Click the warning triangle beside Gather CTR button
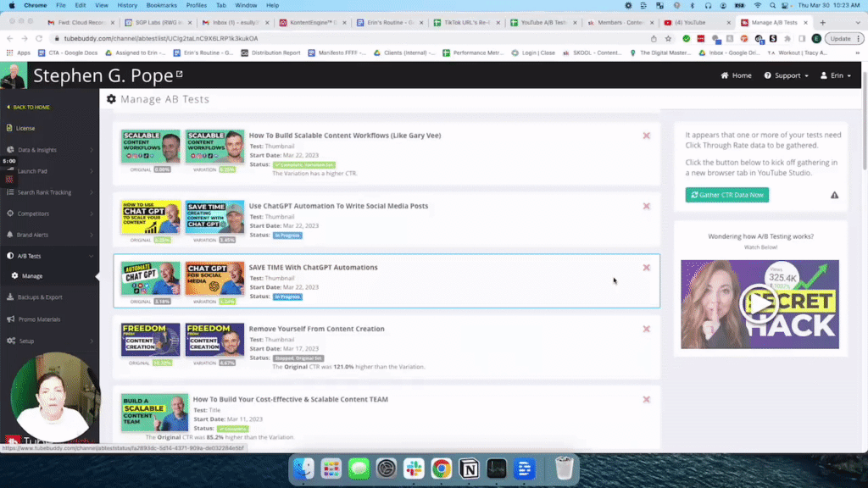 [x=834, y=195]
